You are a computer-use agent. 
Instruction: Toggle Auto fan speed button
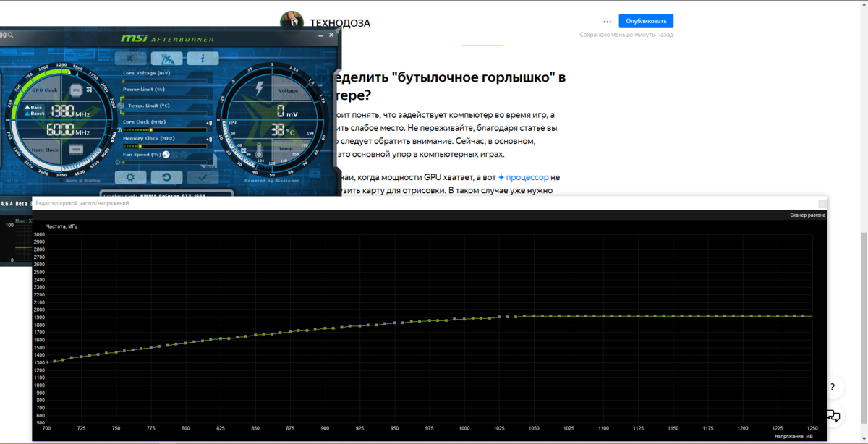(210, 166)
